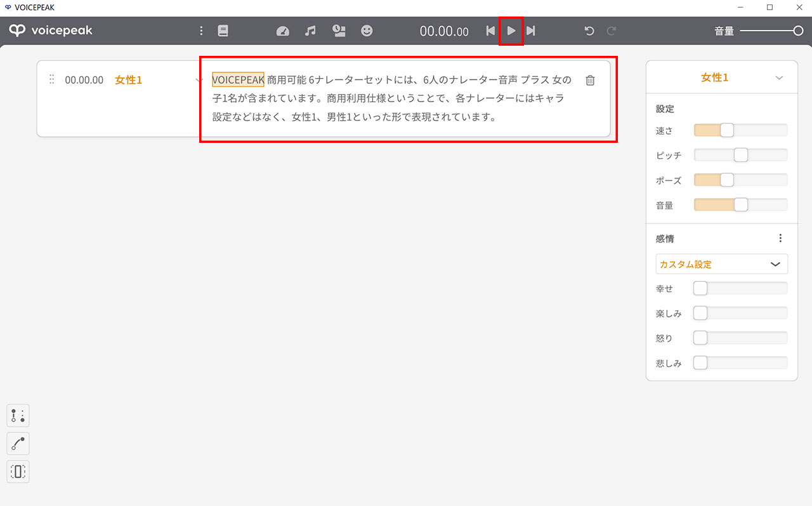Click the accent node editing icon
The height and width of the screenshot is (506, 812).
[x=18, y=416]
